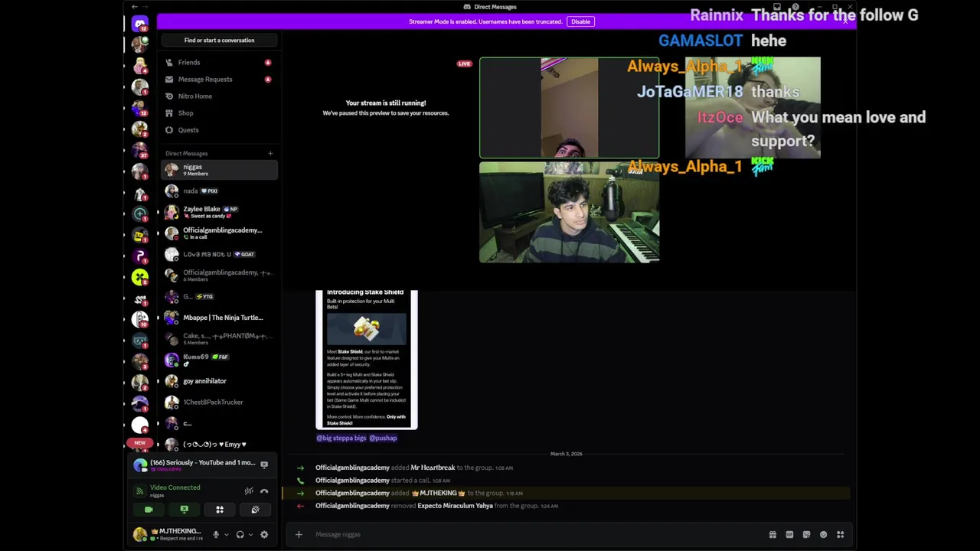Expand headphone output options arrow
Screen dimensions: 980x551
[x=250, y=535]
